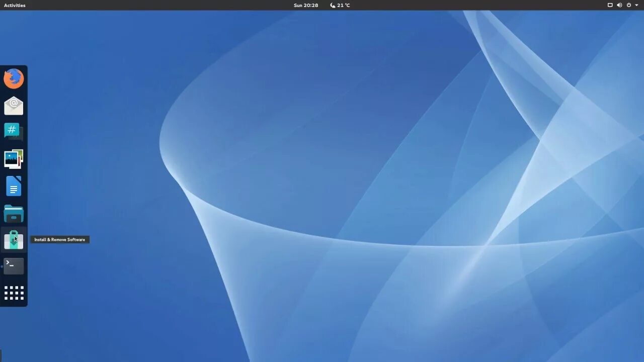Open the file manager dock icon
The width and height of the screenshot is (644, 362).
coord(14,213)
